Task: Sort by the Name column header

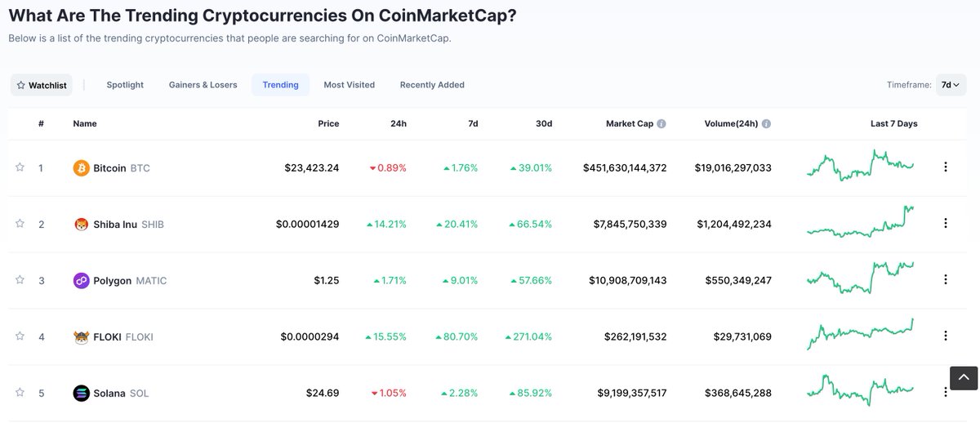Action: [x=85, y=124]
